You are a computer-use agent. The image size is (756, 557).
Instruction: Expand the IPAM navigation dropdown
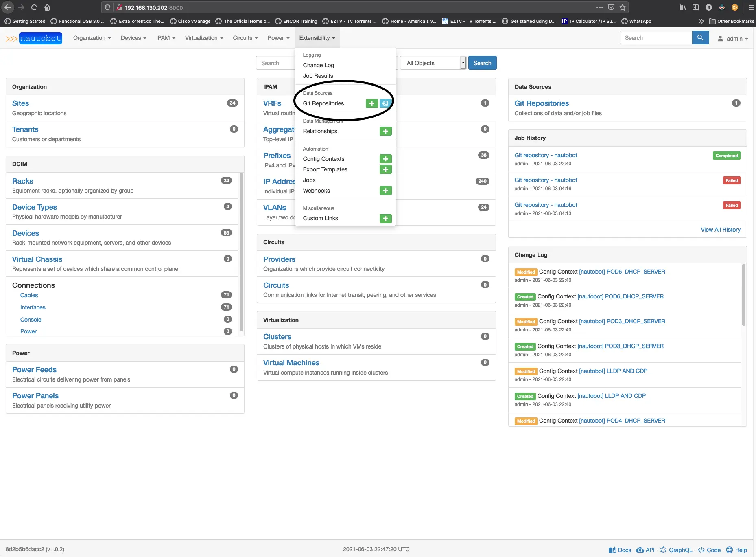[x=165, y=38]
